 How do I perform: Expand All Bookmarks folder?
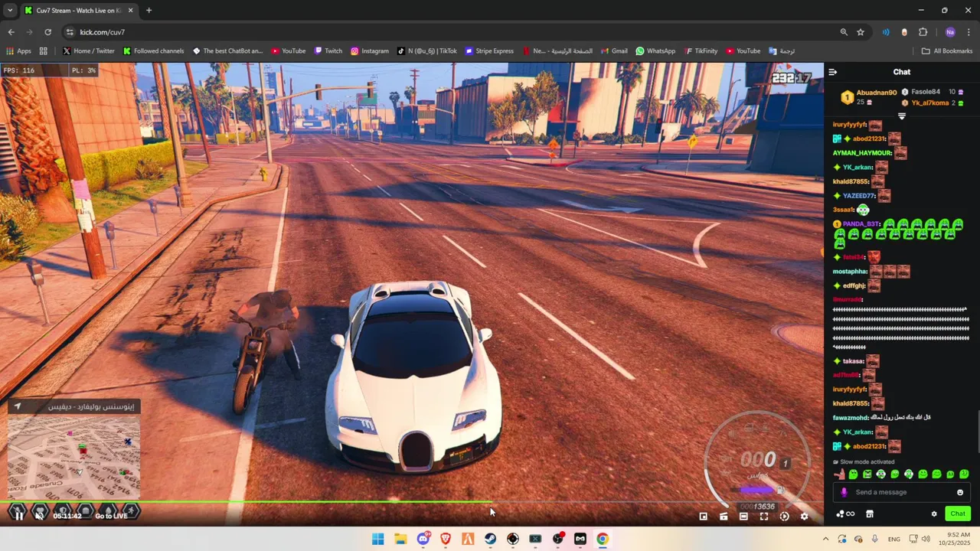tap(947, 51)
